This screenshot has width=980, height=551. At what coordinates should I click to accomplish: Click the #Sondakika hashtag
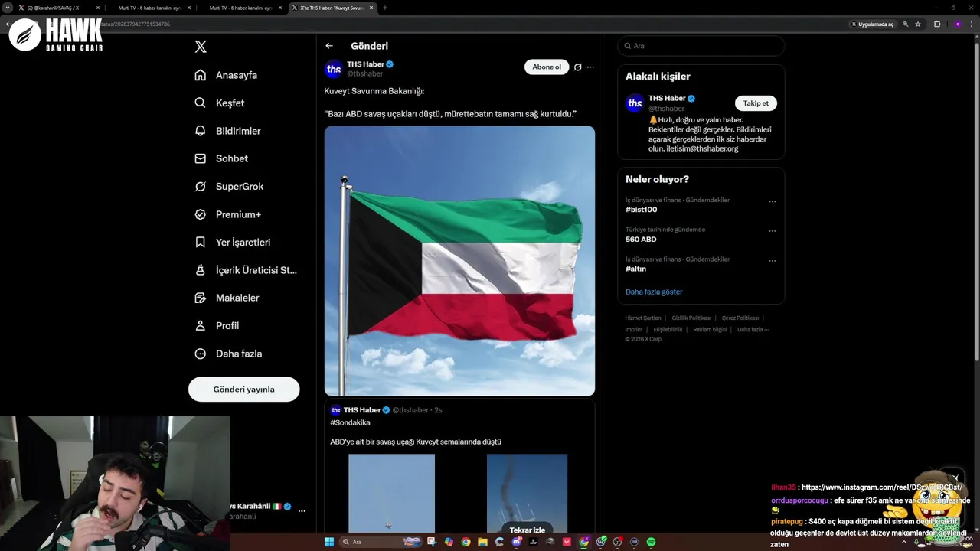click(350, 422)
